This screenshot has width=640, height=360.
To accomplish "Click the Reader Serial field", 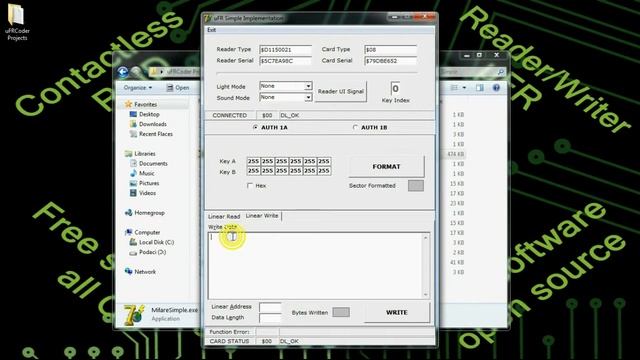I will [285, 61].
